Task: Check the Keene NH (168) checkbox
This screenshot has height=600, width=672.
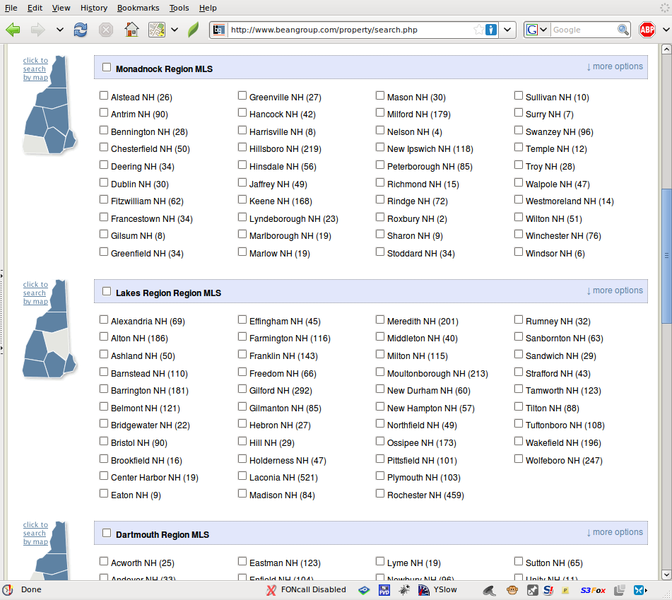Action: pos(243,200)
